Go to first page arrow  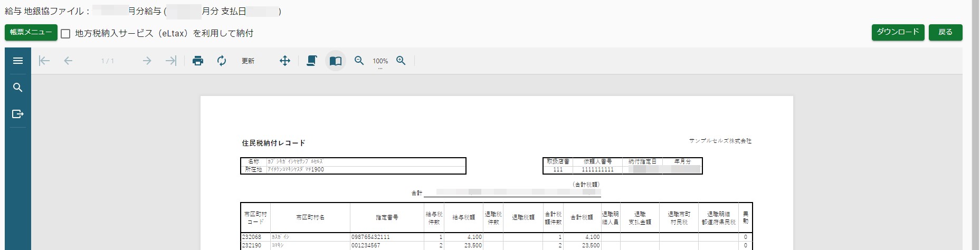click(x=44, y=61)
